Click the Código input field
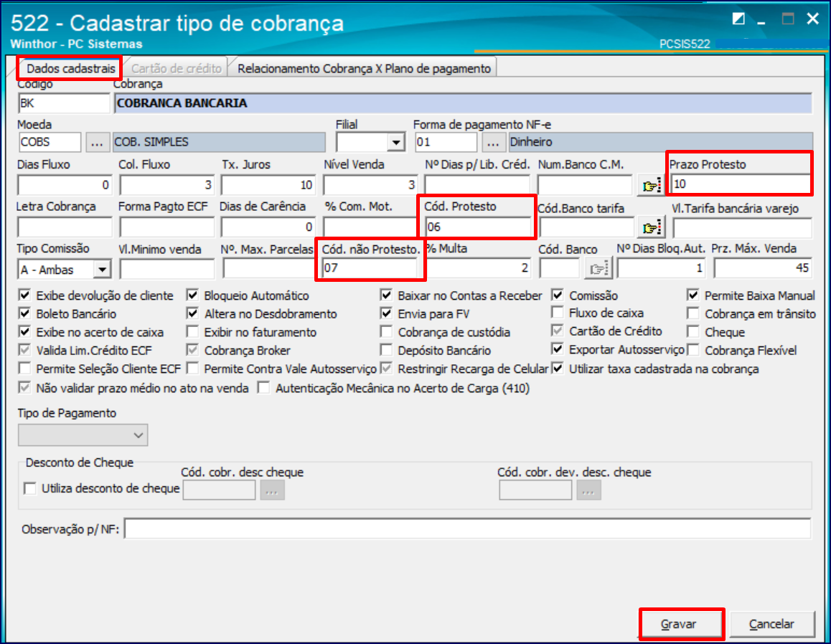 (64, 103)
